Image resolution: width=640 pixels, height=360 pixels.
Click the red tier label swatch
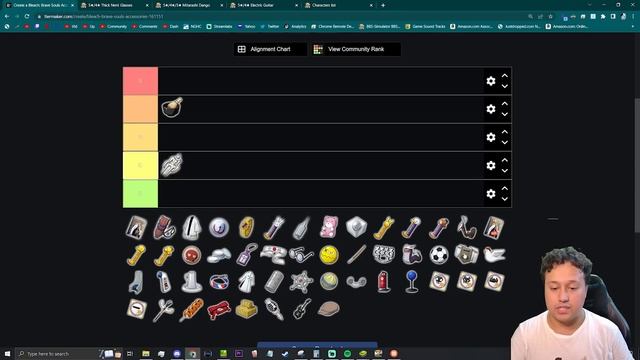[x=140, y=81]
